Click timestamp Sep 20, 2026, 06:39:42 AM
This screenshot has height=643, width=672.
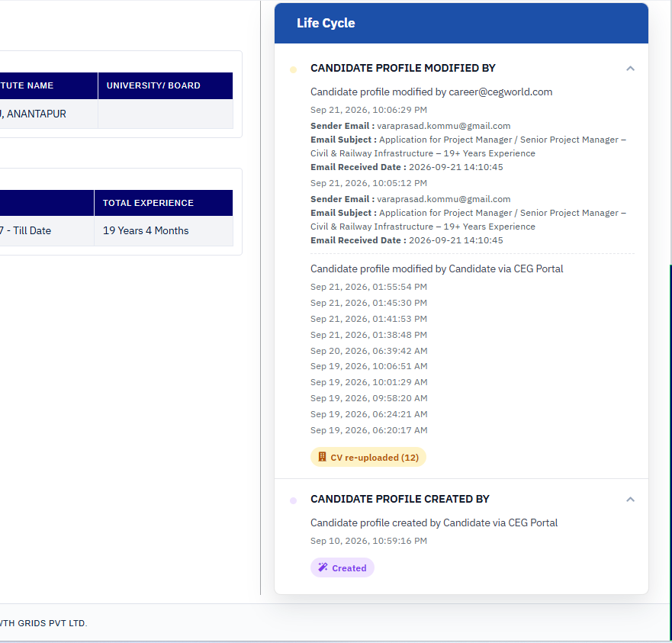point(369,351)
